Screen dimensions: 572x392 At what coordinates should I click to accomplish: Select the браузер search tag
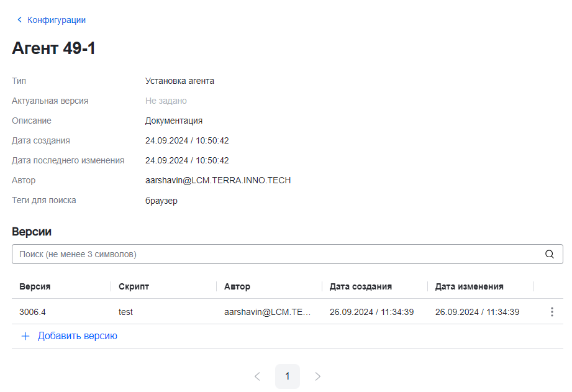coord(161,201)
